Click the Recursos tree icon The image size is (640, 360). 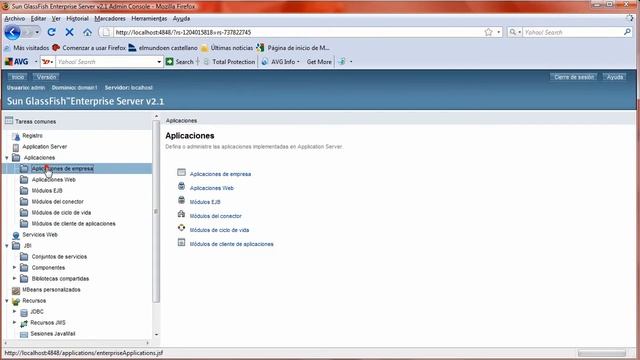[16, 301]
